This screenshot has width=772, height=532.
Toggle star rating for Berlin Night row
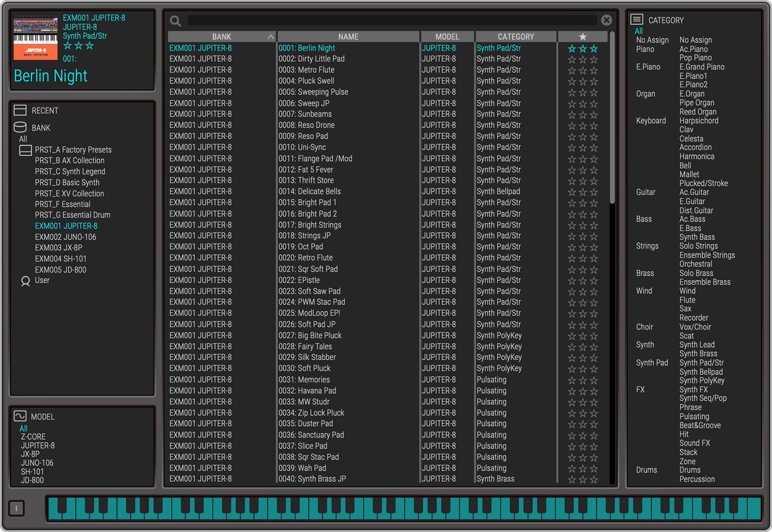coord(583,49)
